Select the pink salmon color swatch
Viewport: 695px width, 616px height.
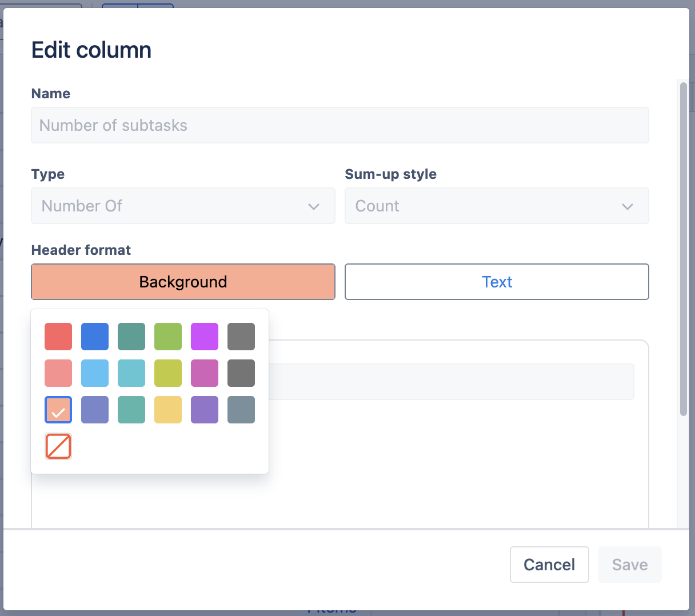[58, 373]
